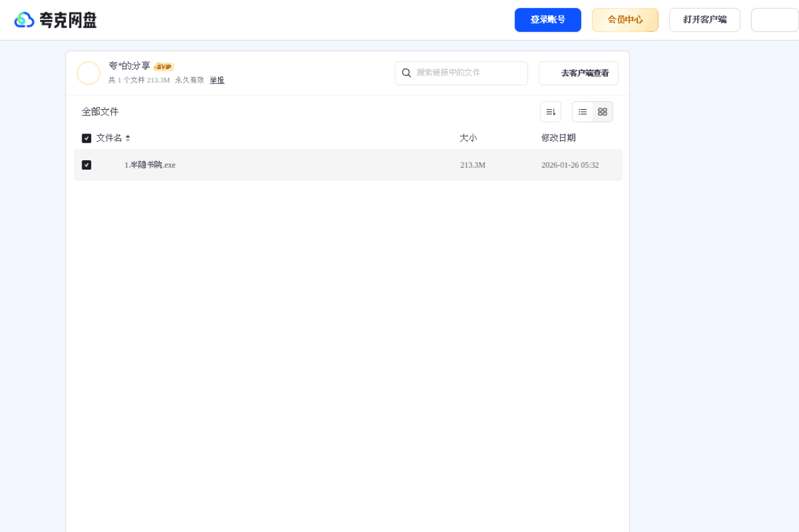
Task: Click the sort arrows next to 文件名
Action: pos(127,138)
